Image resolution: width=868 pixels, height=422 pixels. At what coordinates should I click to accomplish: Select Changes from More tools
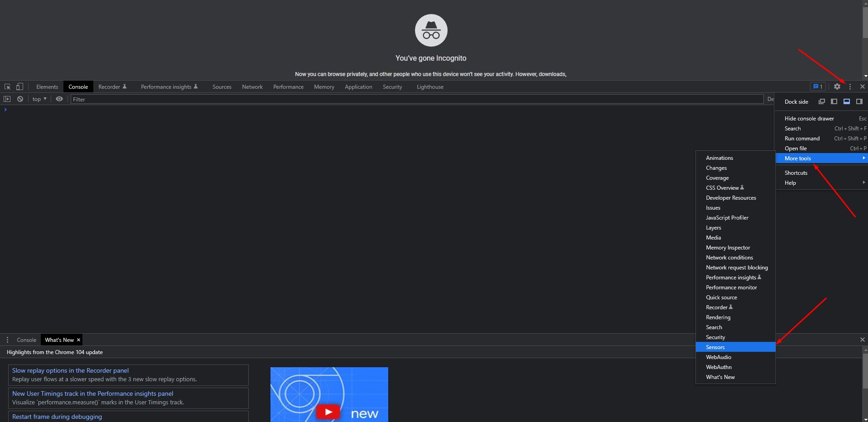[736, 168]
